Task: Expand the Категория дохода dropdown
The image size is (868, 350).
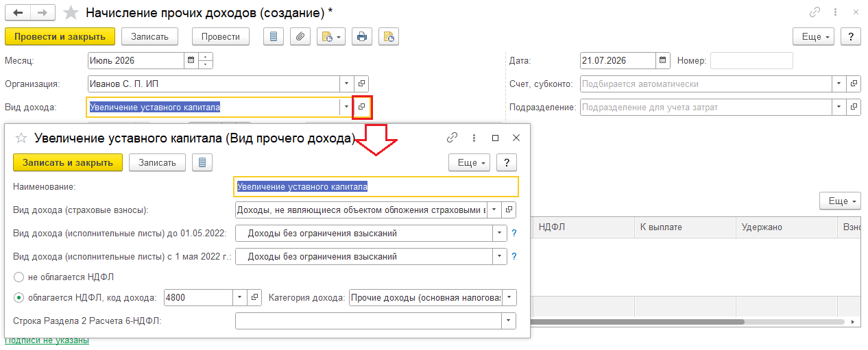Action: 509,297
